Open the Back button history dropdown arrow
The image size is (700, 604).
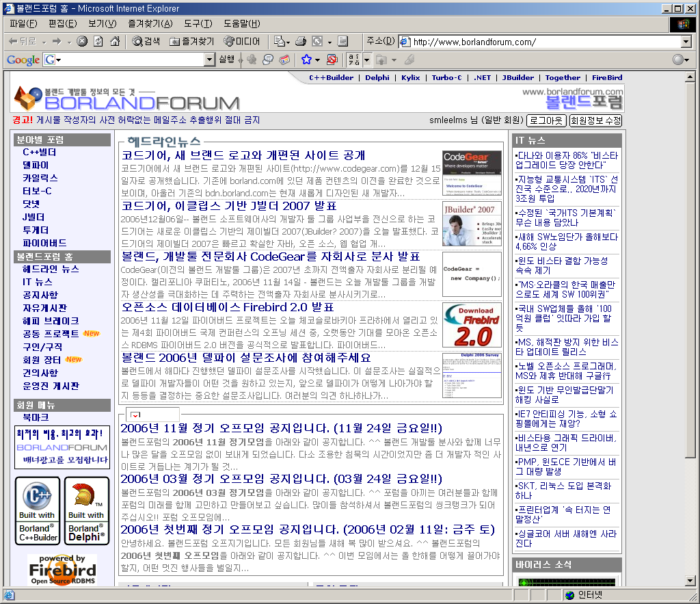click(x=44, y=42)
